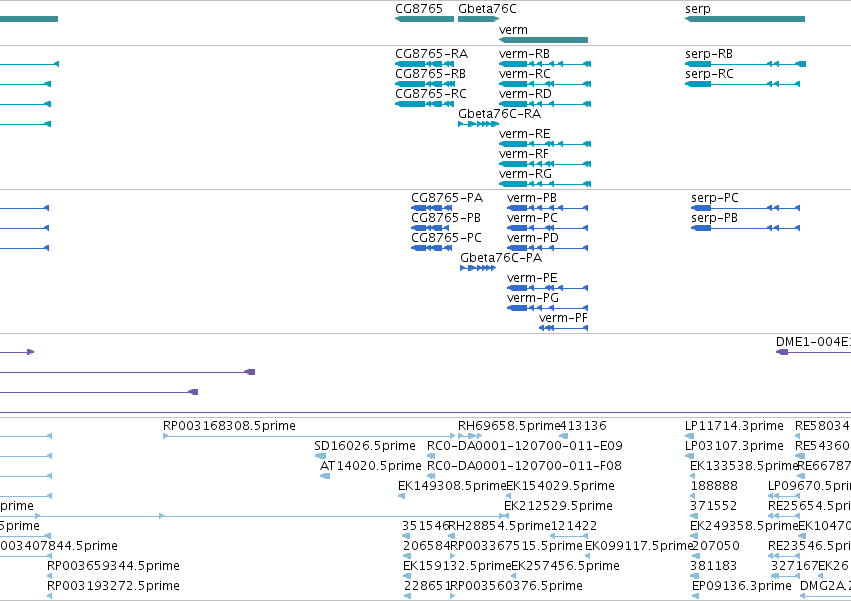Screen dimensions: 851x601
Task: Open transcript verm-RC
Action: click(x=545, y=84)
